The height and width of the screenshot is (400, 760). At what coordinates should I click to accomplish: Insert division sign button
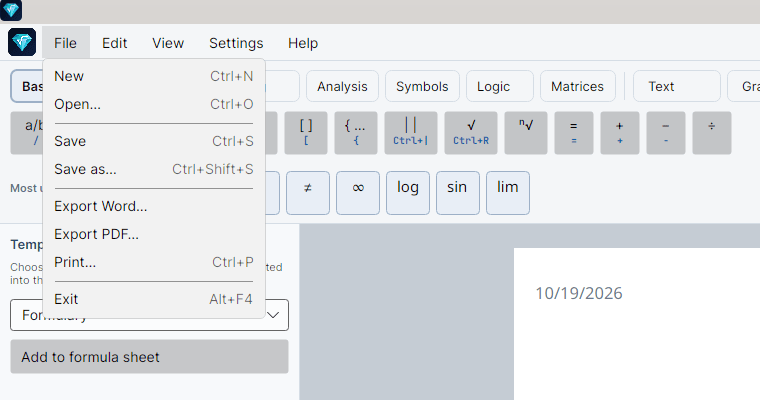[712, 133]
